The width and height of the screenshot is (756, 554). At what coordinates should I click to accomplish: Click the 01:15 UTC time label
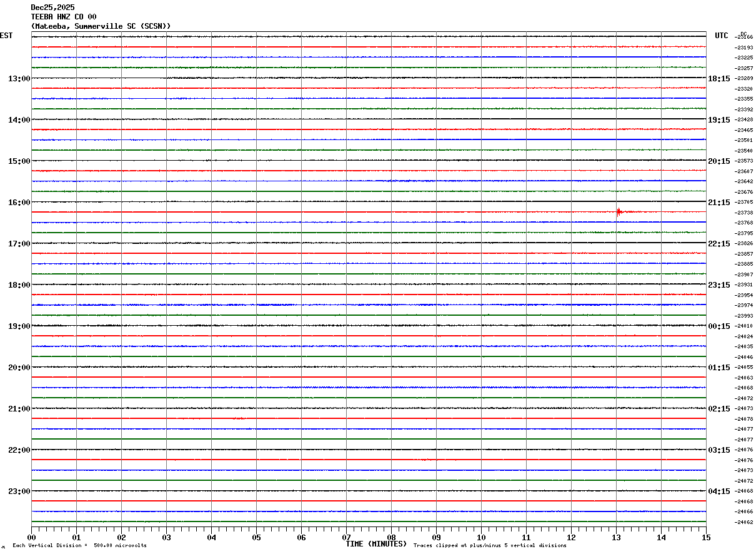click(x=719, y=368)
